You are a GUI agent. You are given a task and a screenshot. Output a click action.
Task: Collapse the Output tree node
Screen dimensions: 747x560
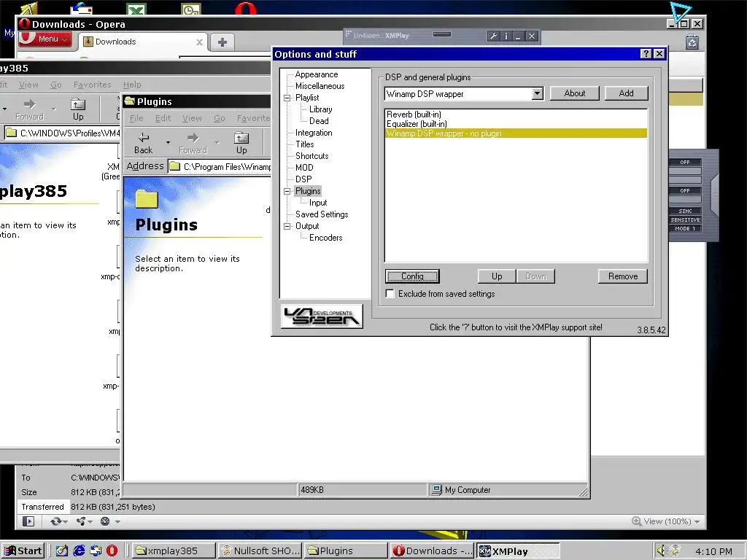point(287,227)
